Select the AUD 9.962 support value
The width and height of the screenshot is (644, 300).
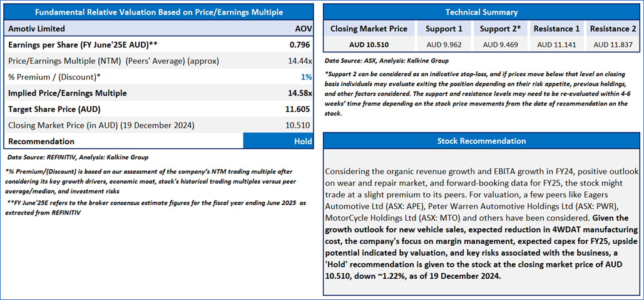(444, 44)
